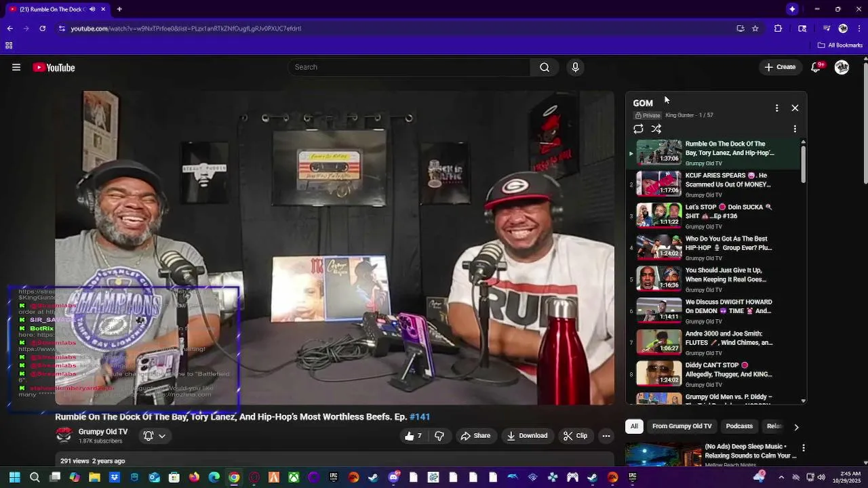Open options for Deep Sleep Music recommendation
The image size is (868, 488).
[x=804, y=448]
